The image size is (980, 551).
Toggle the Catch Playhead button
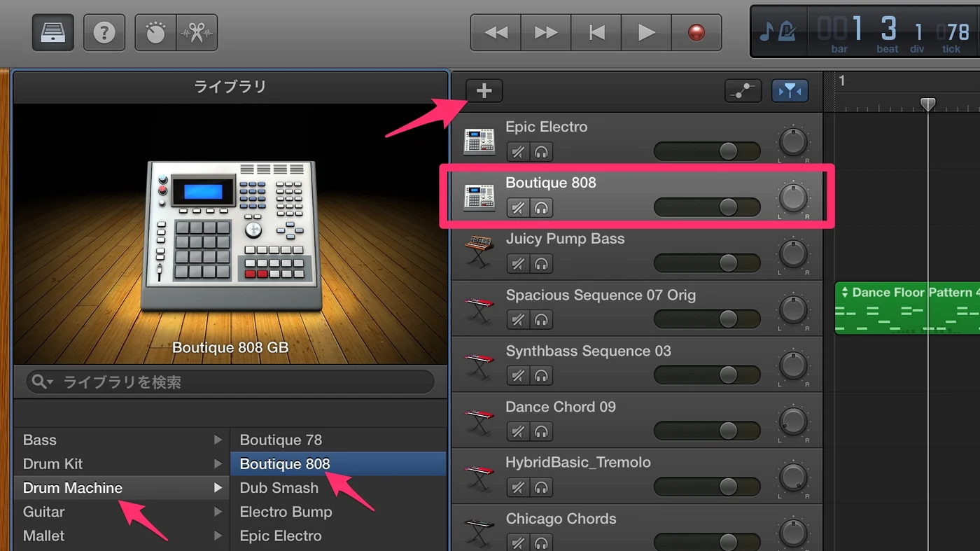(x=790, y=90)
